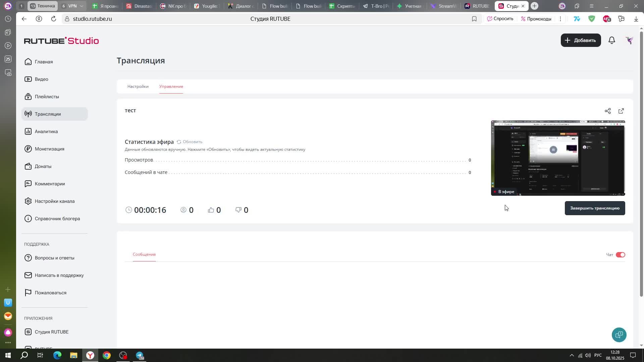This screenshot has width=644, height=362.
Task: Click the like thumbs-up counter icon
Action: click(211, 210)
